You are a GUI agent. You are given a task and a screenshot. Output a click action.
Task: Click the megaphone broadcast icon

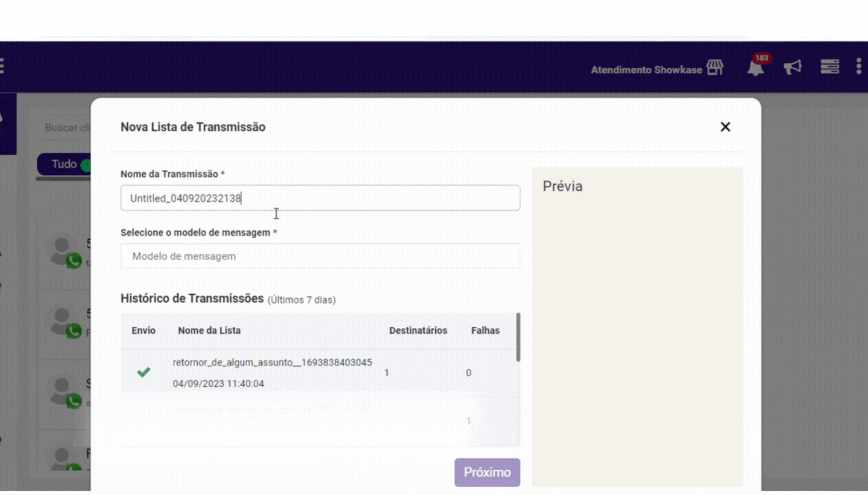[793, 67]
